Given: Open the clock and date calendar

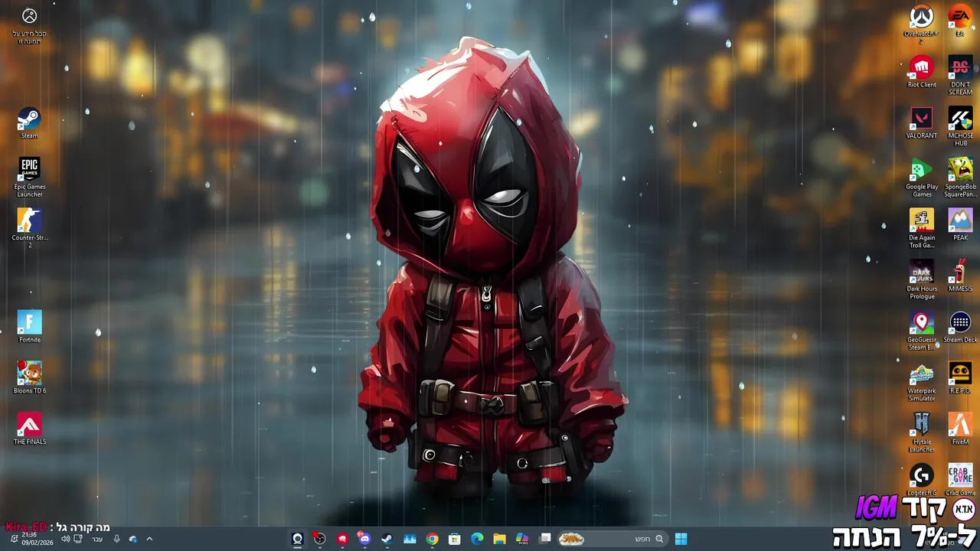Looking at the screenshot, I should pyautogui.click(x=37, y=539).
